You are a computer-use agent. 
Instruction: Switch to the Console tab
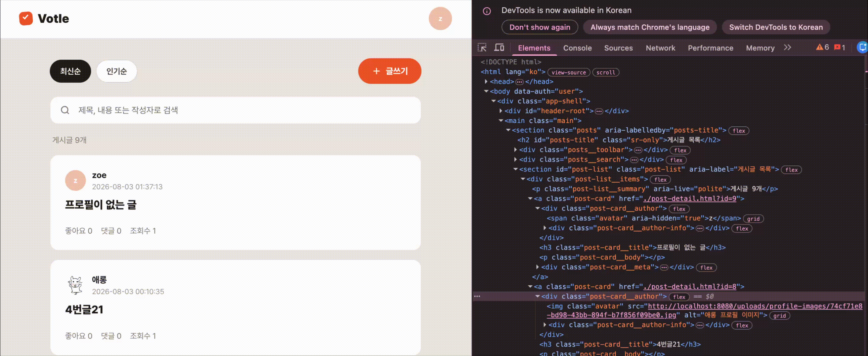coord(577,48)
